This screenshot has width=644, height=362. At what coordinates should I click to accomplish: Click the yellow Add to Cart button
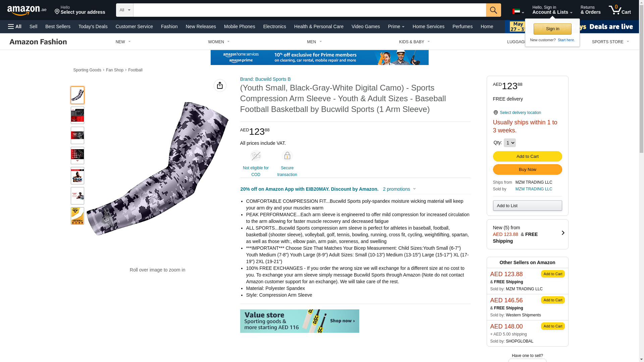(x=527, y=157)
